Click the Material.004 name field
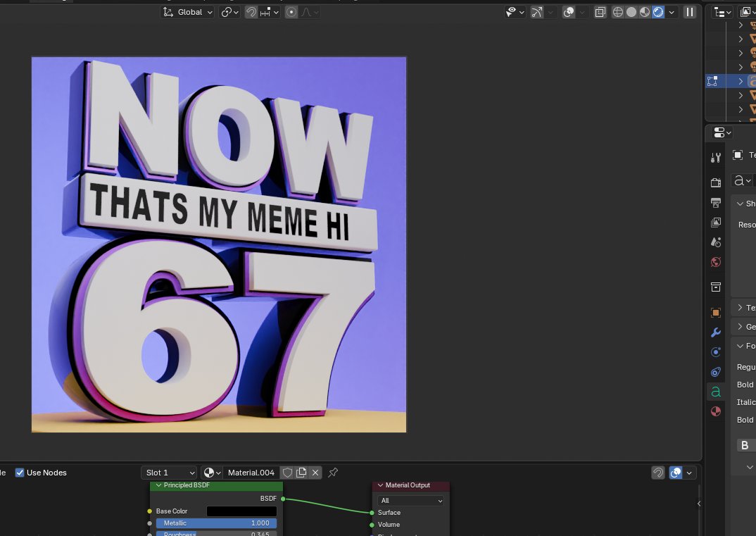Viewport: 756px width, 536px height. [x=251, y=473]
